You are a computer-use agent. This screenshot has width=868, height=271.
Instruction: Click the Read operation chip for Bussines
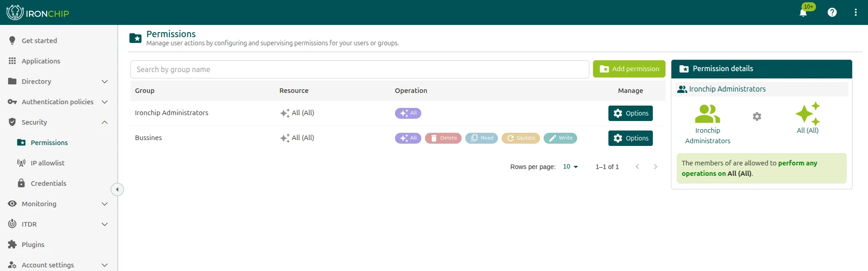482,138
